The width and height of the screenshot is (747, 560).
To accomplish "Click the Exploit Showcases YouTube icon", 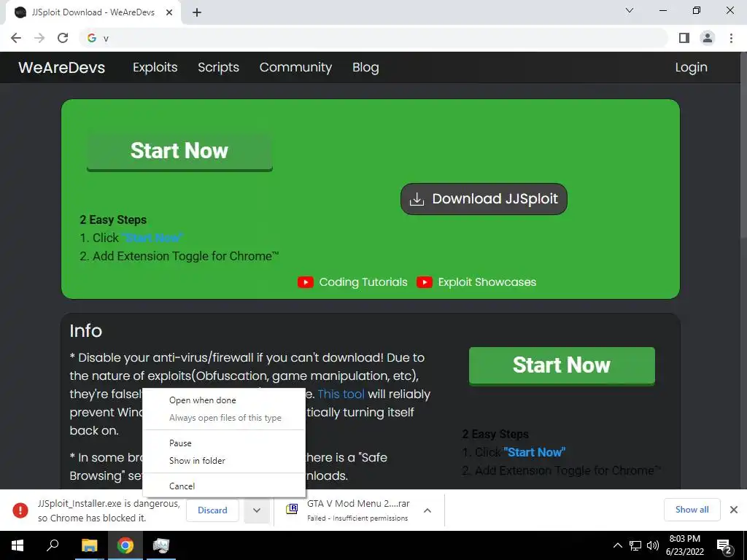I will click(x=424, y=282).
